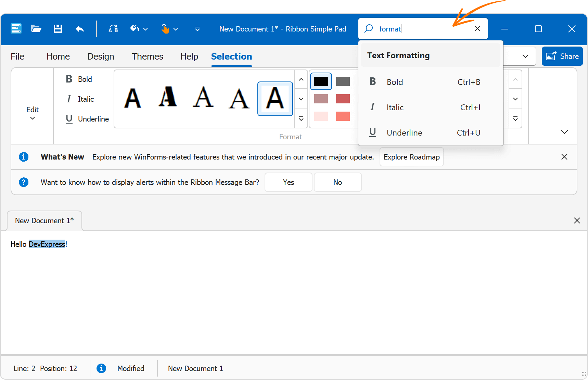Open the Edit split button dropdown
This screenshot has width=588, height=380.
(x=33, y=117)
